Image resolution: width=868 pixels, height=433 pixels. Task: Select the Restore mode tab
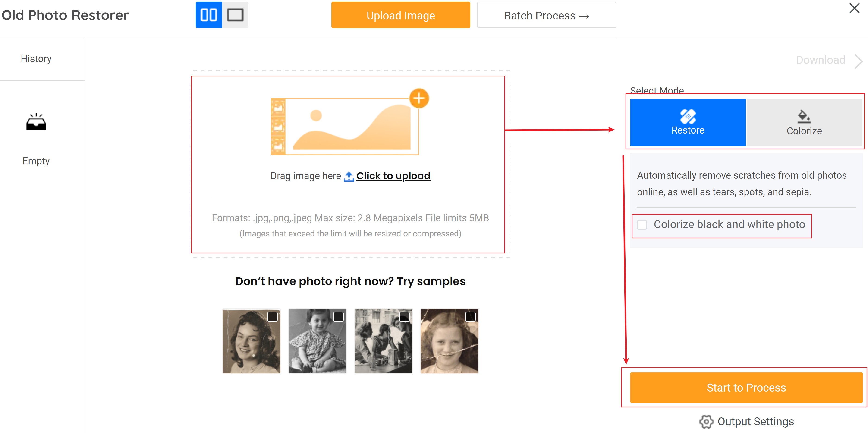(688, 122)
